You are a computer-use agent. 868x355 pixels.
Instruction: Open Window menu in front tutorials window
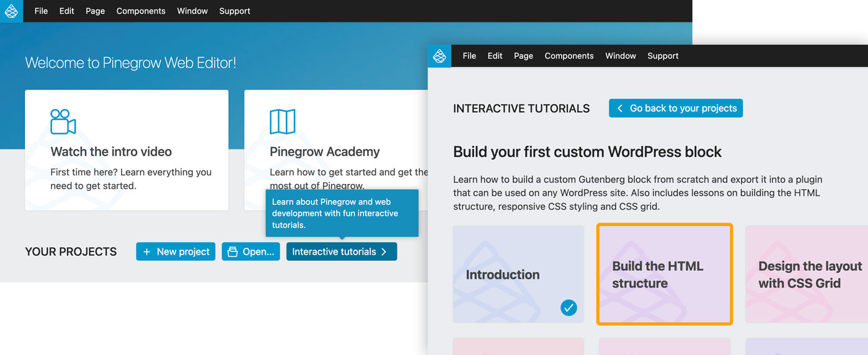coord(621,56)
